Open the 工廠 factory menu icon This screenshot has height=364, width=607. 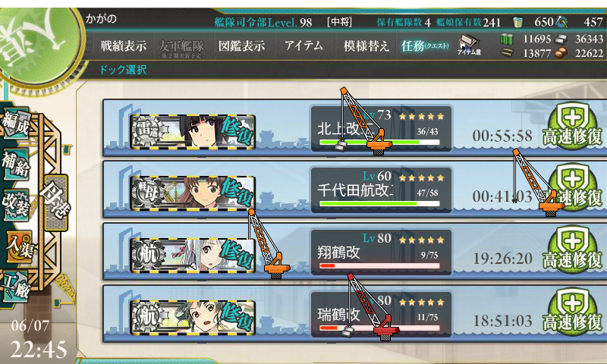click(x=15, y=286)
